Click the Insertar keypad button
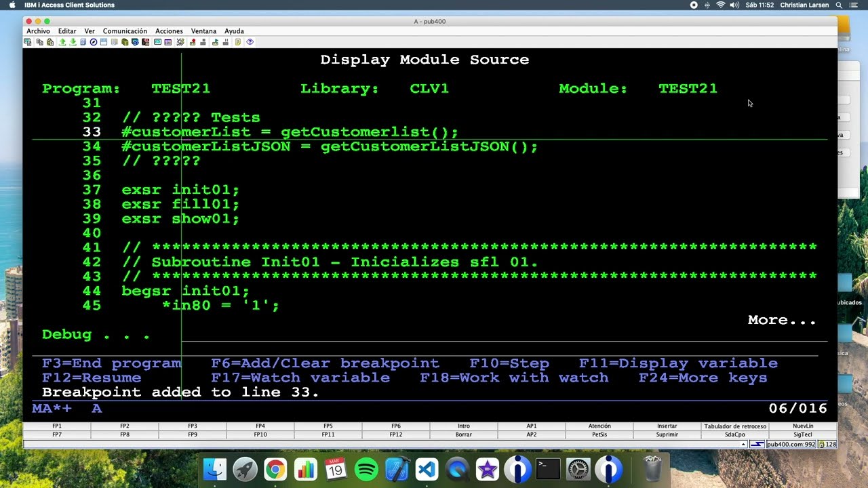 point(667,426)
